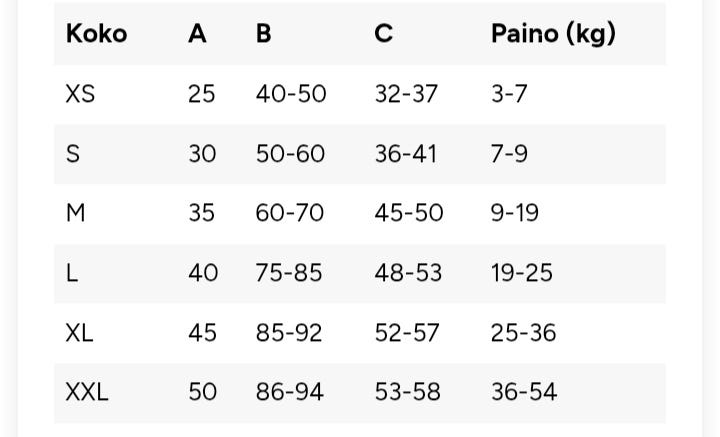The width and height of the screenshot is (720, 437).
Task: Select the A value 30 for size S
Action: pos(202,154)
